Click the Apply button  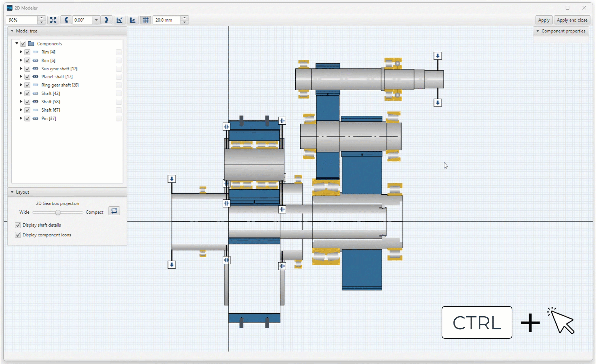[544, 20]
